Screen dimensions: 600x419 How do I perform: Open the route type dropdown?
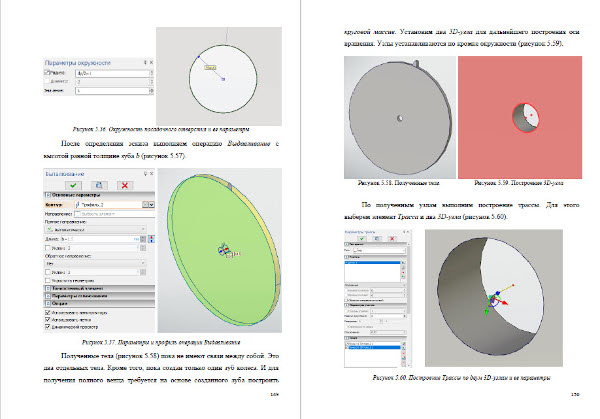pyautogui.click(x=379, y=250)
